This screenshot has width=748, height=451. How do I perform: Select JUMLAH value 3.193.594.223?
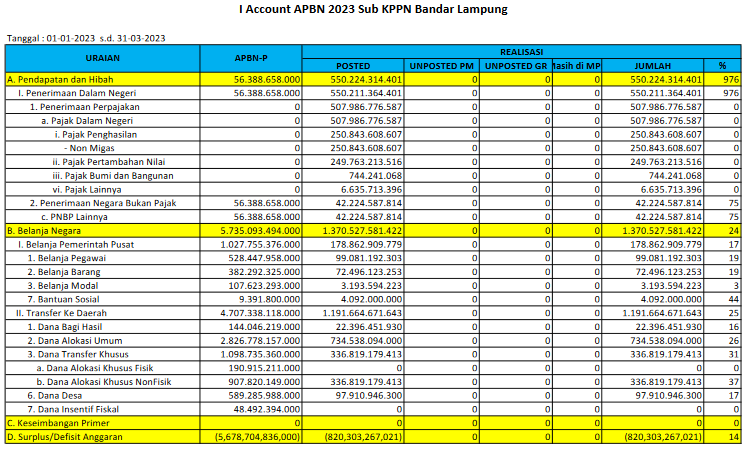pyautogui.click(x=671, y=286)
